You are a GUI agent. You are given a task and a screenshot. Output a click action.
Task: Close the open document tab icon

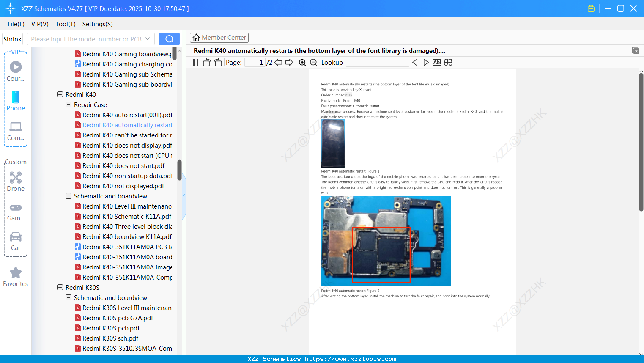(636, 50)
